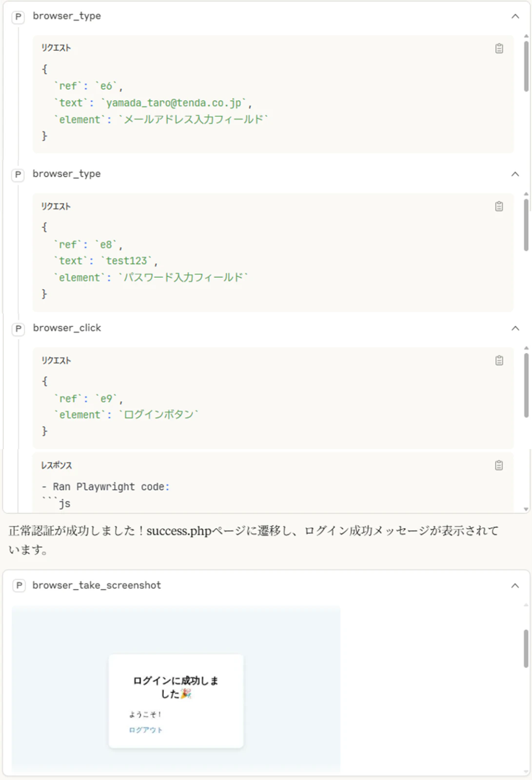Click the ログアウト link in screenshot
The height and width of the screenshot is (780, 532).
[145, 730]
